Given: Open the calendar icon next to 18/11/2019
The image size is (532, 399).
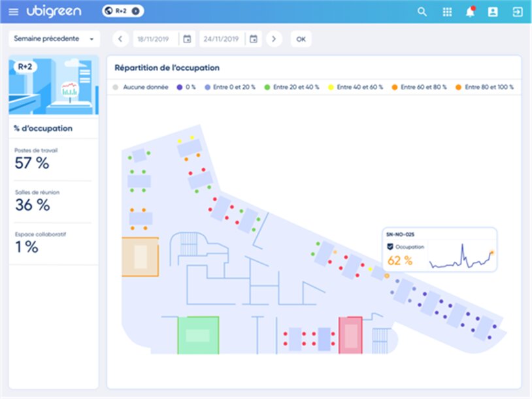Looking at the screenshot, I should tap(187, 39).
